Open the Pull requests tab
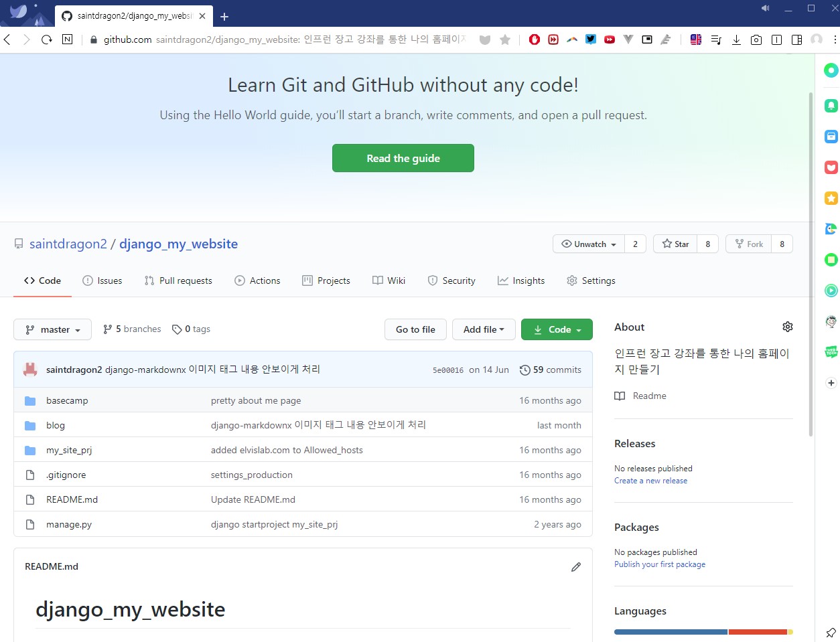The height and width of the screenshot is (642, 840). [x=178, y=280]
